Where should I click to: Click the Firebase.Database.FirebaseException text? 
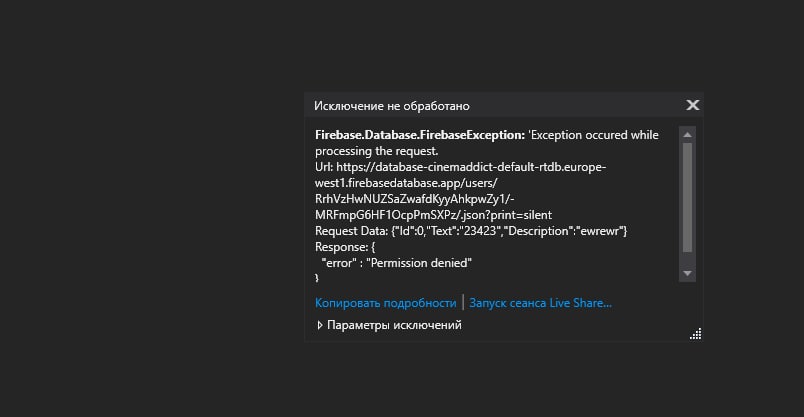click(x=420, y=135)
